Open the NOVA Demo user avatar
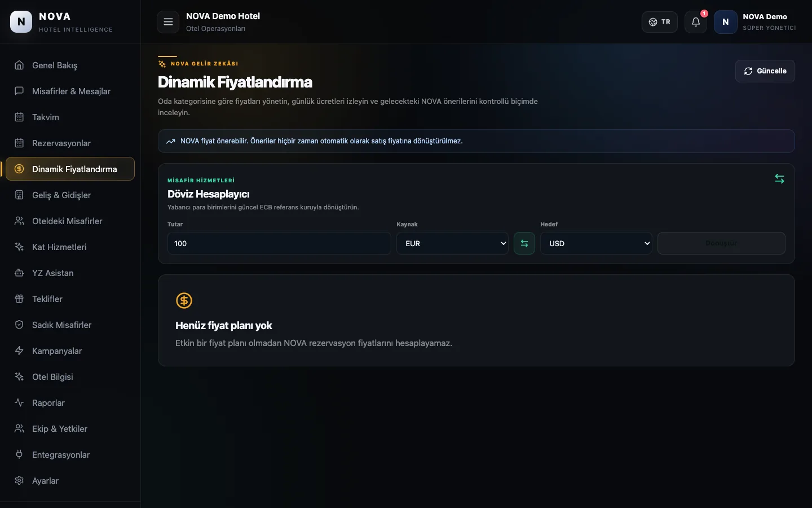The width and height of the screenshot is (812, 508). [726, 22]
